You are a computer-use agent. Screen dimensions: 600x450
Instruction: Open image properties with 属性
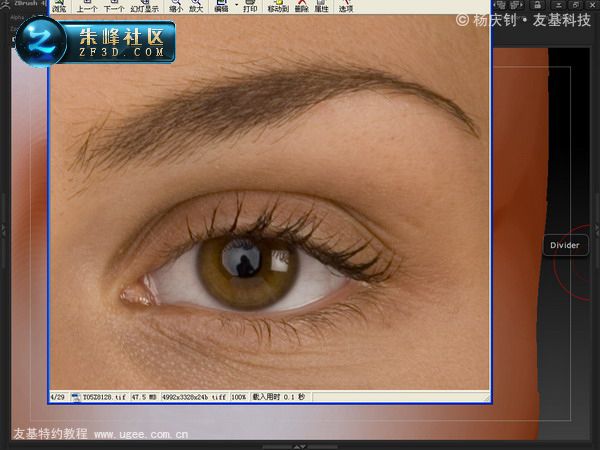click(x=321, y=6)
